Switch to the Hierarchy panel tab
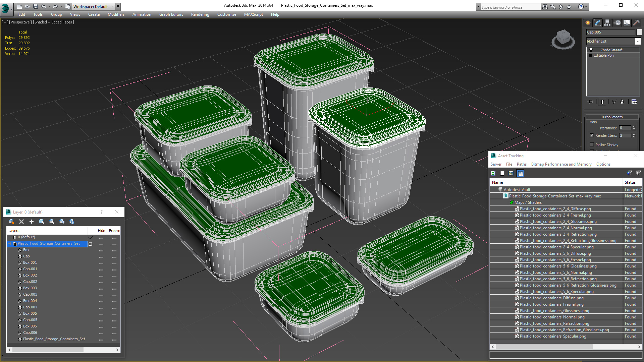Image resolution: width=644 pixels, height=362 pixels. click(607, 23)
